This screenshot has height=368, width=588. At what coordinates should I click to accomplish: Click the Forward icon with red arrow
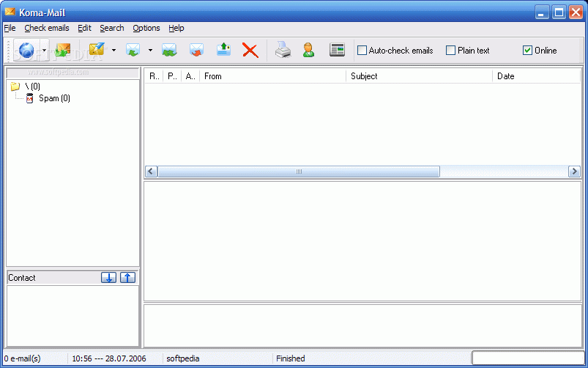[196, 51]
